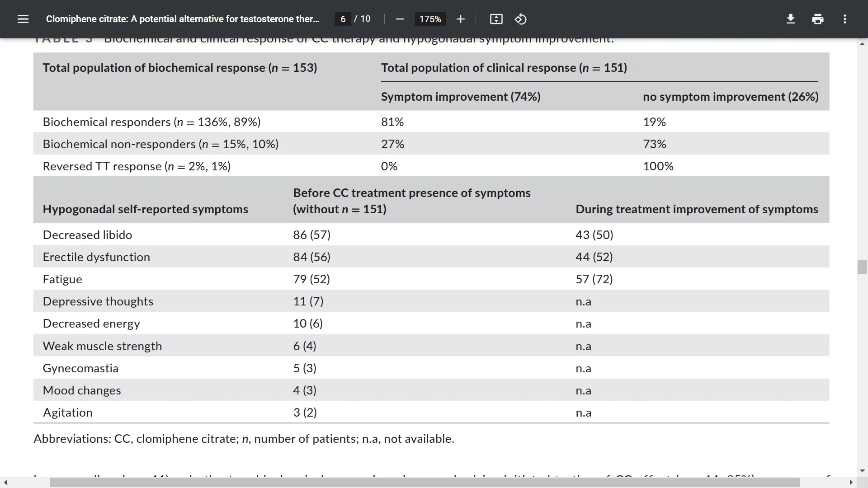Image resolution: width=868 pixels, height=488 pixels.
Task: Click the '6 (4)' value
Action: [x=305, y=346]
